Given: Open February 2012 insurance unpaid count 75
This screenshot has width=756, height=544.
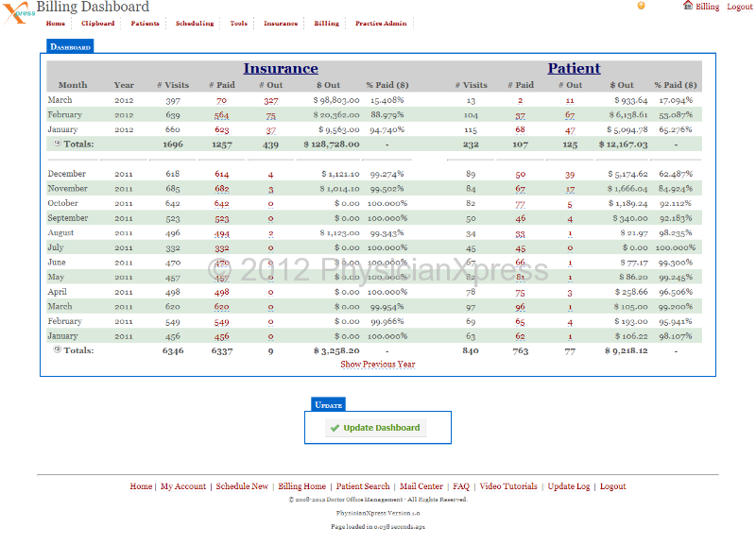Looking at the screenshot, I should [x=271, y=114].
